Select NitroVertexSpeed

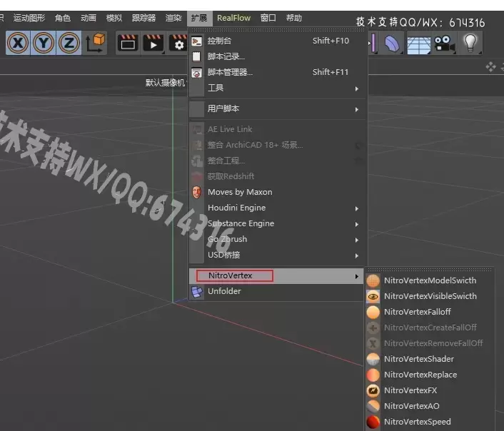pos(430,422)
